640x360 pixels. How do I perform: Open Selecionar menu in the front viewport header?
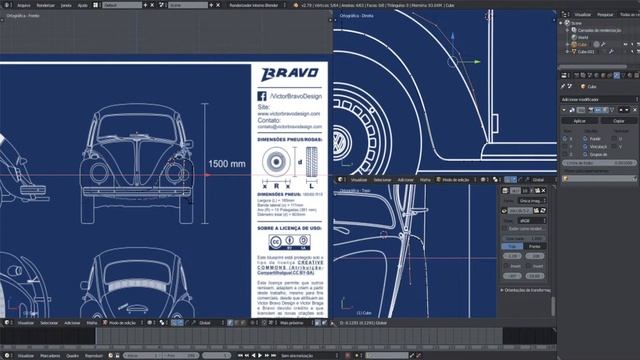(x=49, y=323)
